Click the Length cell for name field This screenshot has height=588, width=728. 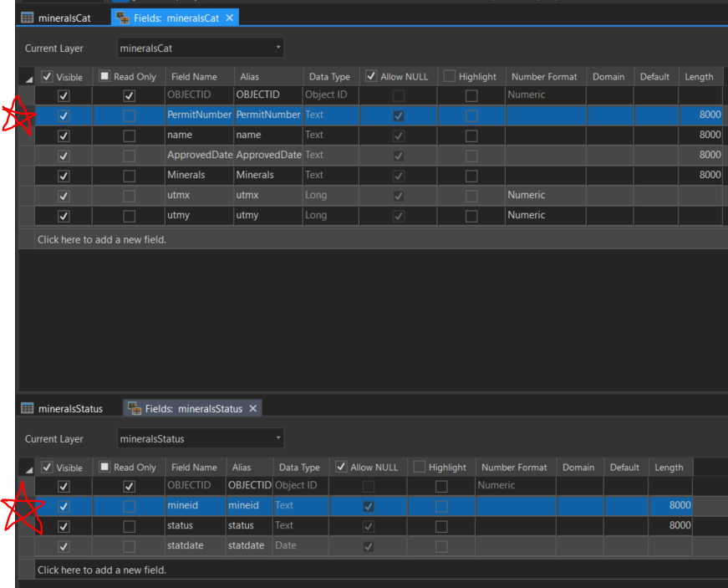pyautogui.click(x=700, y=135)
